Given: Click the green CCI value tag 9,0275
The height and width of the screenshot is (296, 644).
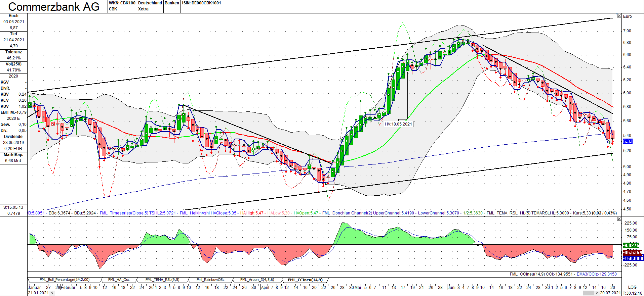Looking at the screenshot, I should [x=632, y=245].
